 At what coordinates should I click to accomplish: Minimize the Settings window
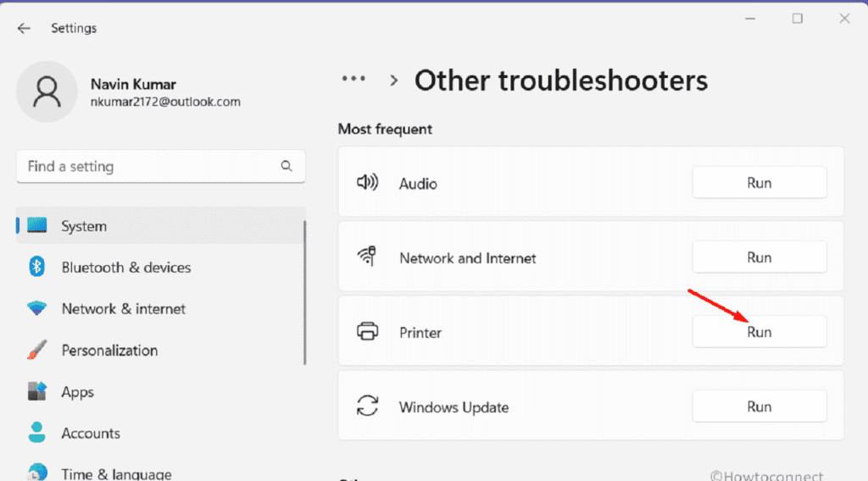coord(750,19)
